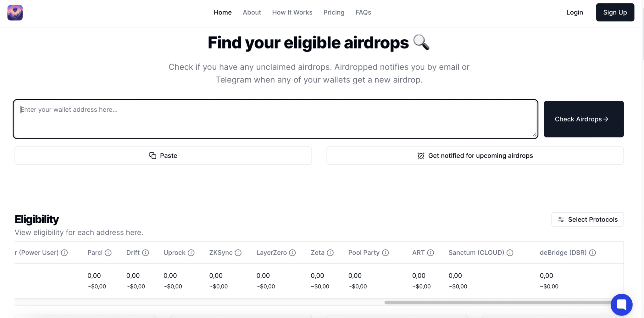Click the clipboard icon inside the Paste button

pos(153,155)
